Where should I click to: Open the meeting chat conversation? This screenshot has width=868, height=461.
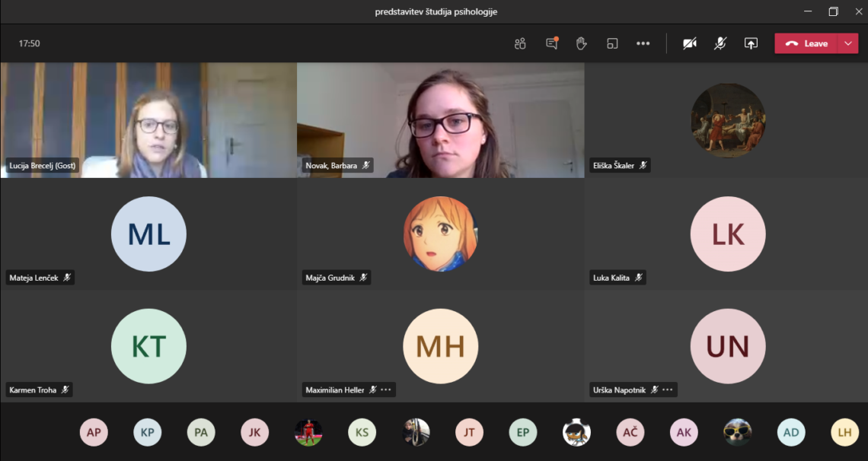point(552,43)
